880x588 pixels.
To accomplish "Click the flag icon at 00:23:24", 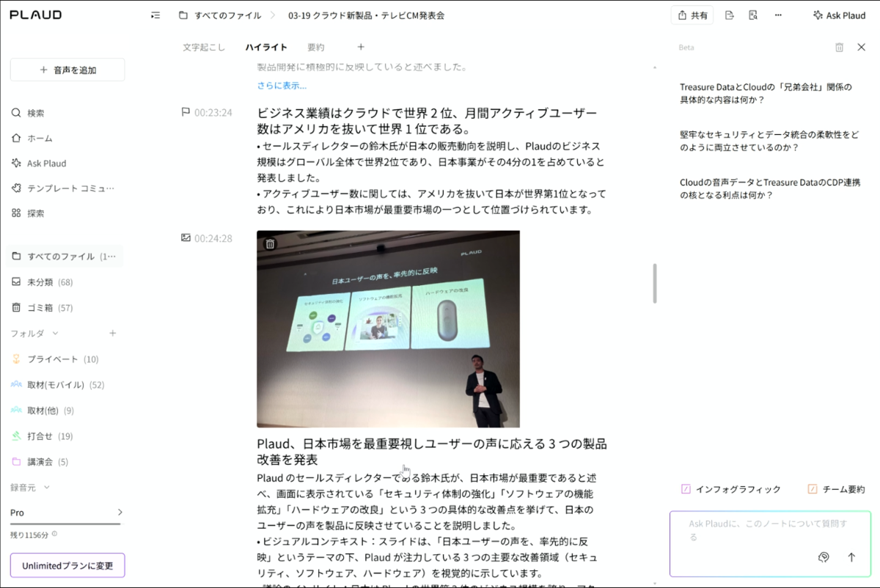I will pyautogui.click(x=186, y=112).
